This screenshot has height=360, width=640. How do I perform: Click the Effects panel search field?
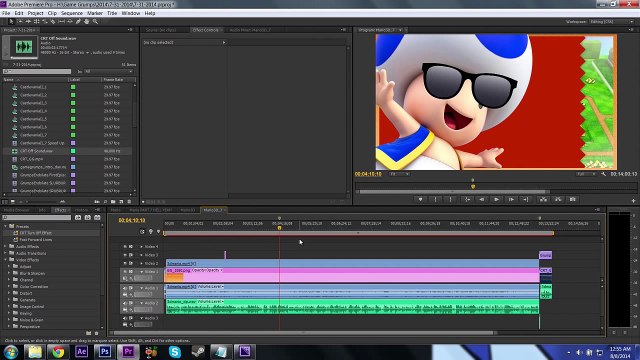click(x=37, y=218)
